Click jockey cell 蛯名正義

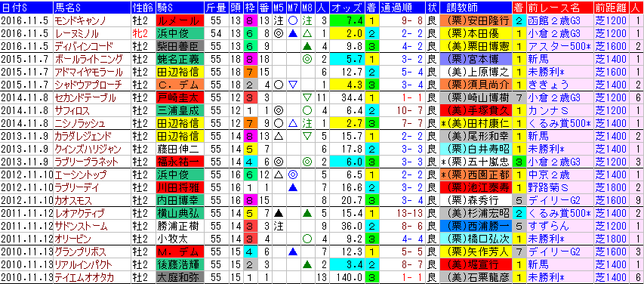180,59
